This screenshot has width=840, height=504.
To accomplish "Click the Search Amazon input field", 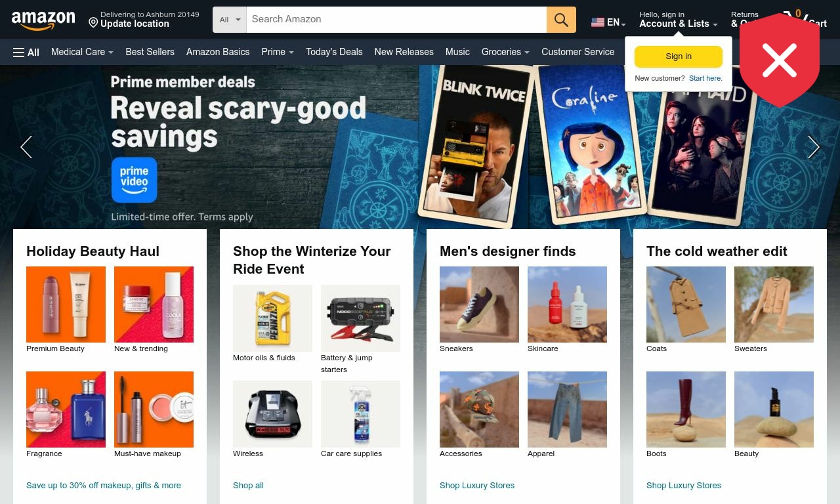I will [396, 20].
